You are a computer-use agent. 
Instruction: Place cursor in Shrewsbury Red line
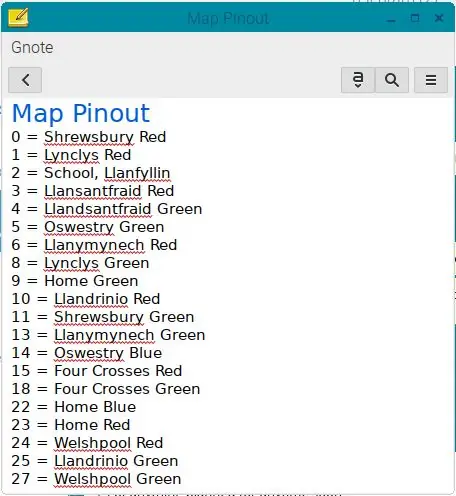pos(89,137)
